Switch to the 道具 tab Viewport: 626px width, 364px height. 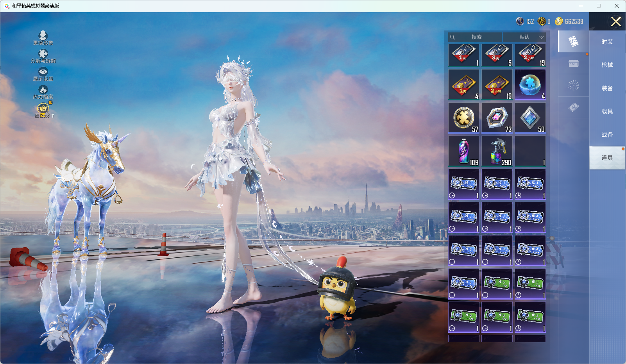607,158
